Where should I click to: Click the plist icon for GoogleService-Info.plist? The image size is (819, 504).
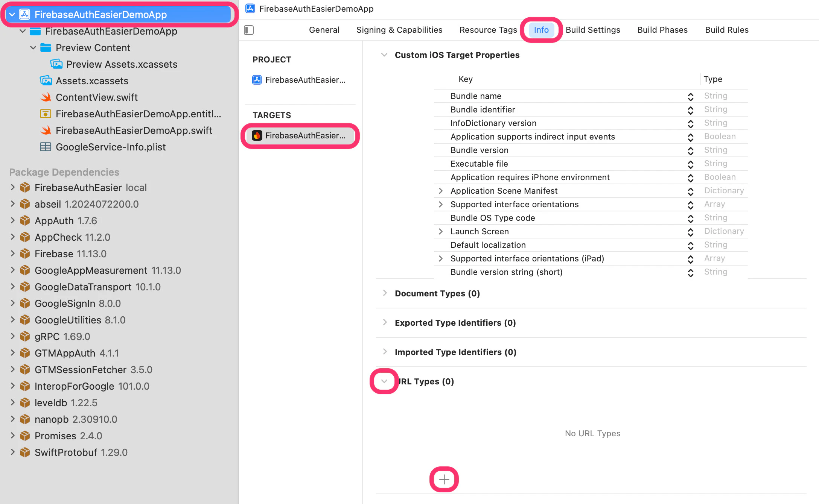pos(46,147)
